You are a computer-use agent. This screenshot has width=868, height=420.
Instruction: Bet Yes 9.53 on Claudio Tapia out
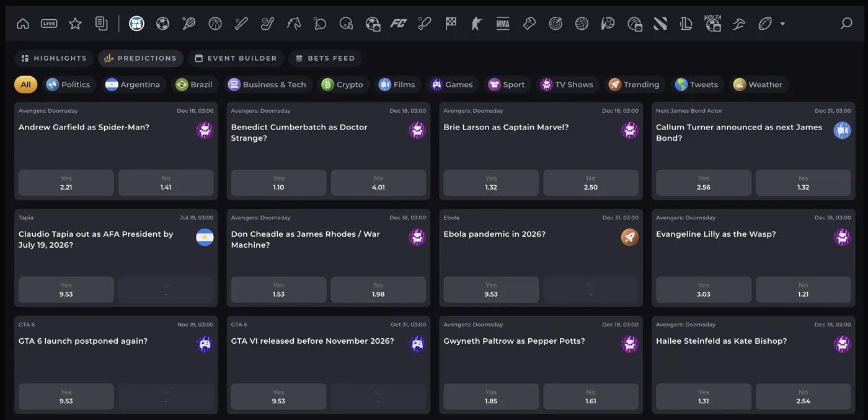[x=66, y=290]
